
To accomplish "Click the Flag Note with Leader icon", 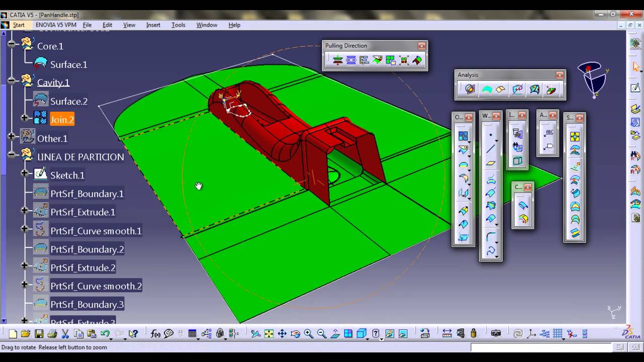I will 548,147.
